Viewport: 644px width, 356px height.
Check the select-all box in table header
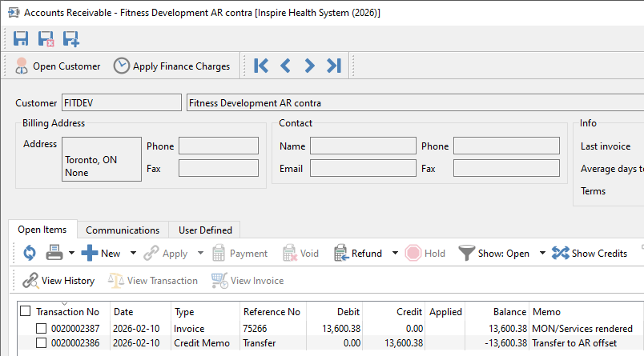coord(26,311)
